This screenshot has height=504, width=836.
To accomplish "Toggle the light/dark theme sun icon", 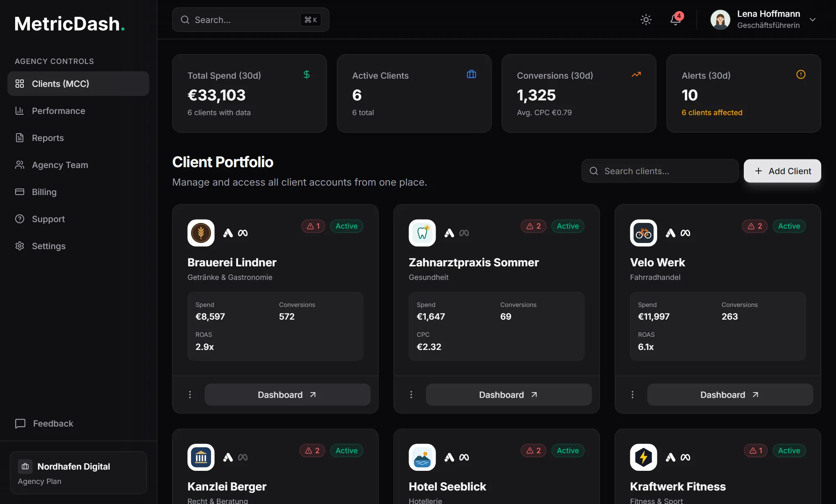I will click(x=646, y=20).
